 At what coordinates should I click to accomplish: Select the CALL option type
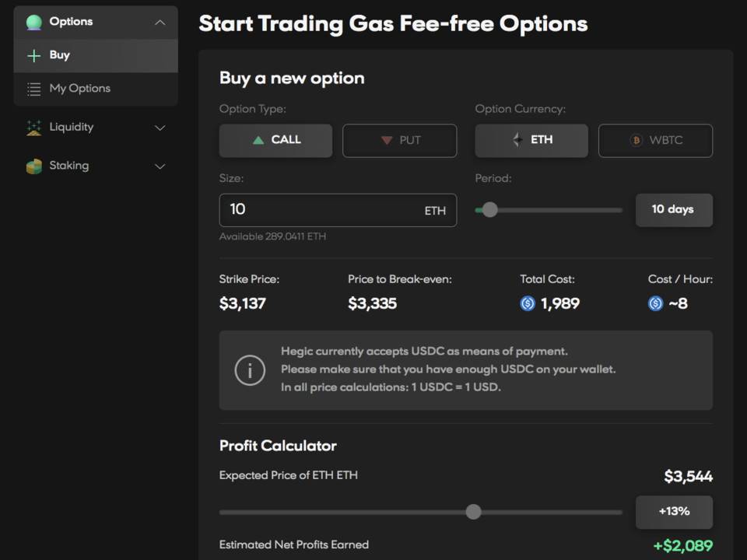click(x=275, y=141)
